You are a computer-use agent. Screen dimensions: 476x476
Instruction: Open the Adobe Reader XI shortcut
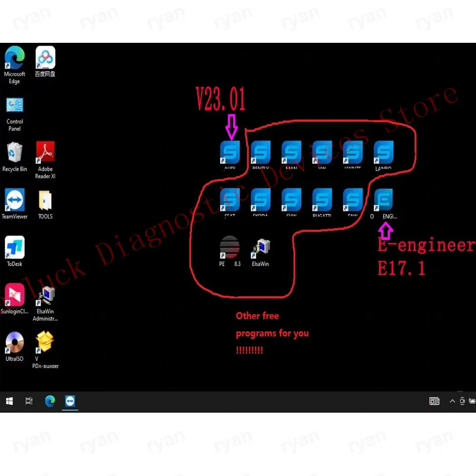pyautogui.click(x=45, y=160)
